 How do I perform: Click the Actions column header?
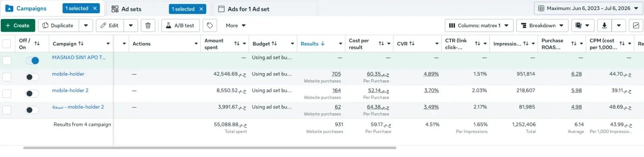(142, 44)
